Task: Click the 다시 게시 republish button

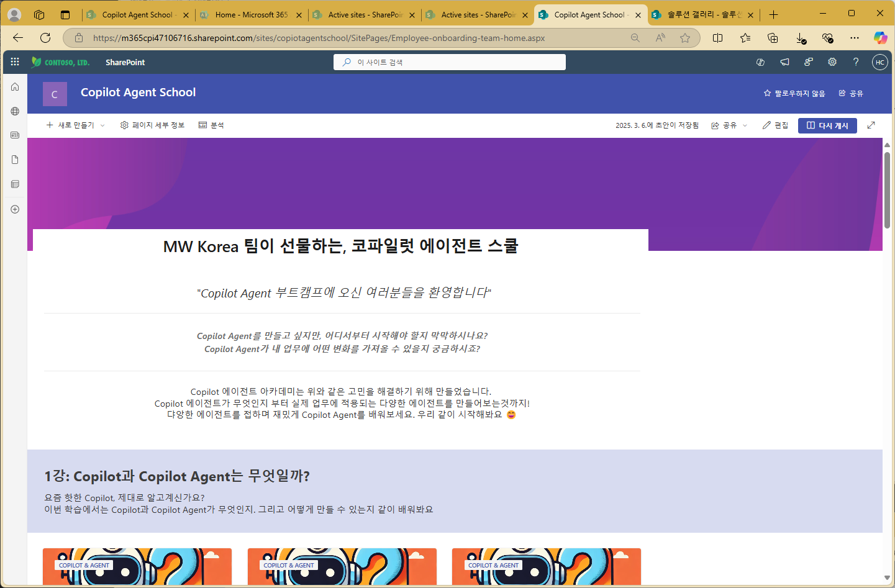Action: coord(827,125)
